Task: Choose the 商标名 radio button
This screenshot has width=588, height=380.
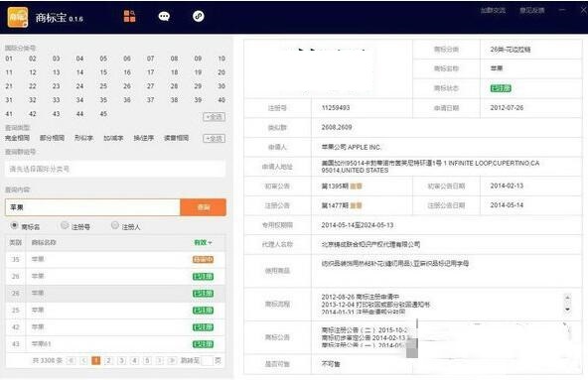Action: point(14,225)
